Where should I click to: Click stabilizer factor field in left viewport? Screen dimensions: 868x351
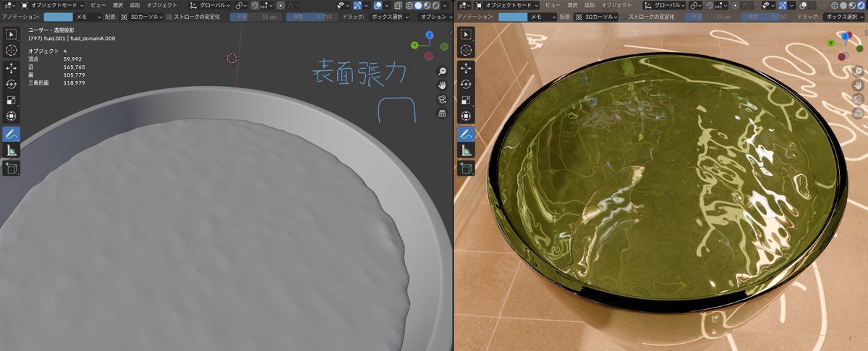tap(312, 16)
